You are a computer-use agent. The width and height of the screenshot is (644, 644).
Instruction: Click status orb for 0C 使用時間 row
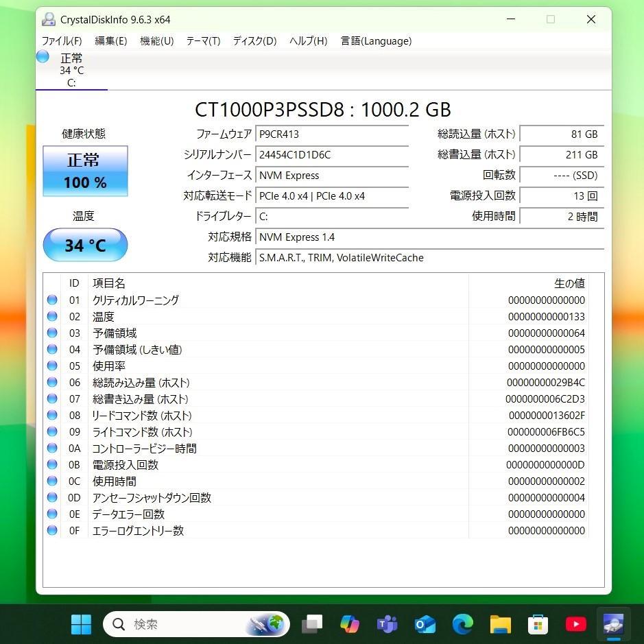pos(52,481)
